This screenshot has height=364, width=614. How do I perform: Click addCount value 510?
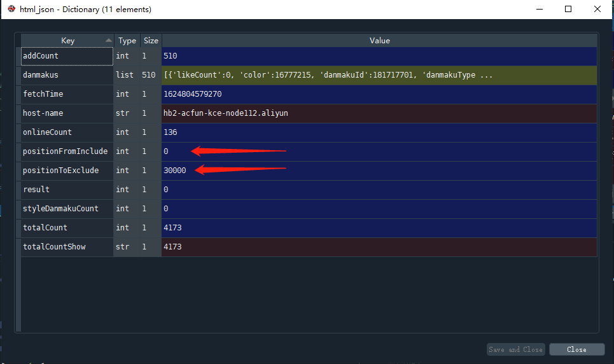click(x=379, y=56)
